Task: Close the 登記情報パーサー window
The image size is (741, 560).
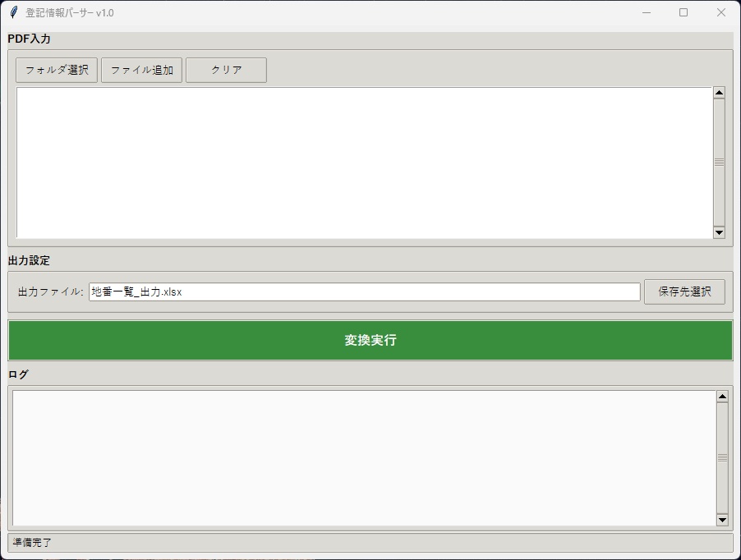Action: tap(721, 12)
